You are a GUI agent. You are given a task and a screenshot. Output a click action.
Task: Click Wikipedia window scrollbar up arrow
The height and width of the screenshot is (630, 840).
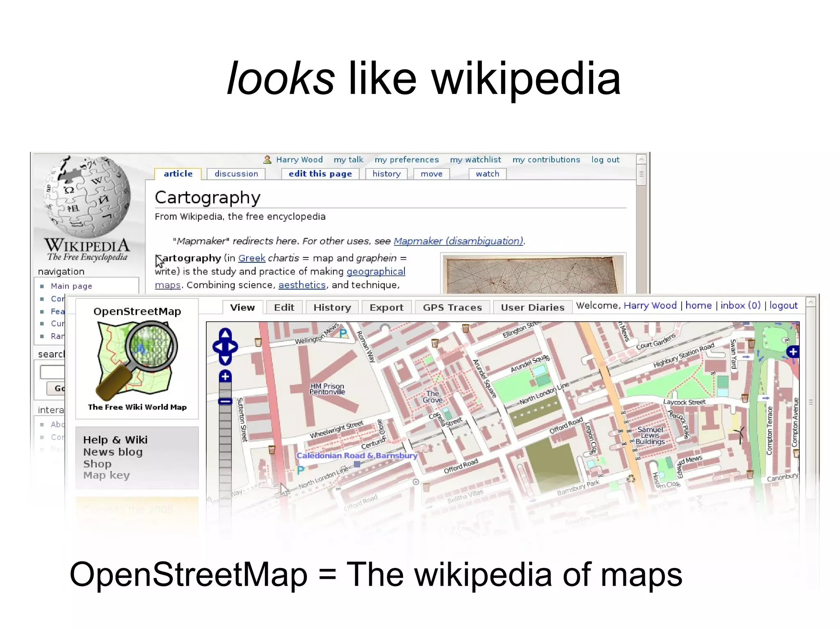(x=641, y=159)
